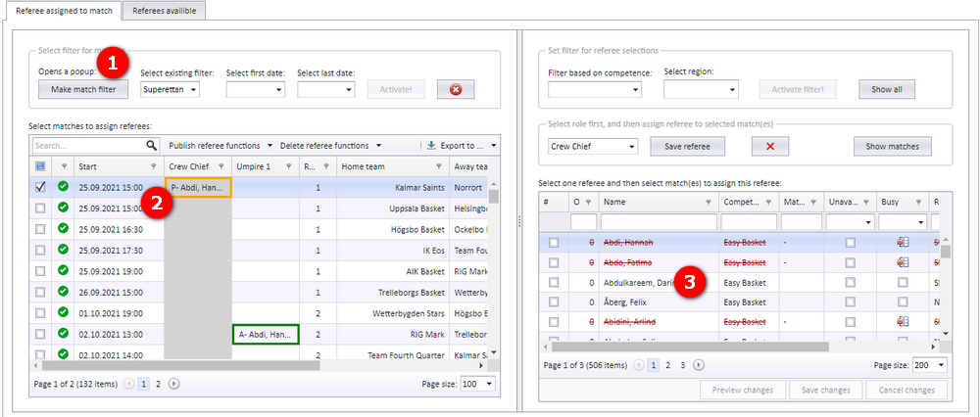Click busy calendar icon for Abdo, Fatima
Viewport: 980px width, 417px height.
903,262
